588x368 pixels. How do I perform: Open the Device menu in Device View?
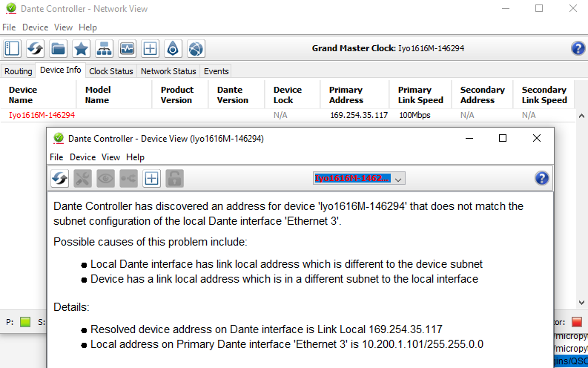point(82,157)
